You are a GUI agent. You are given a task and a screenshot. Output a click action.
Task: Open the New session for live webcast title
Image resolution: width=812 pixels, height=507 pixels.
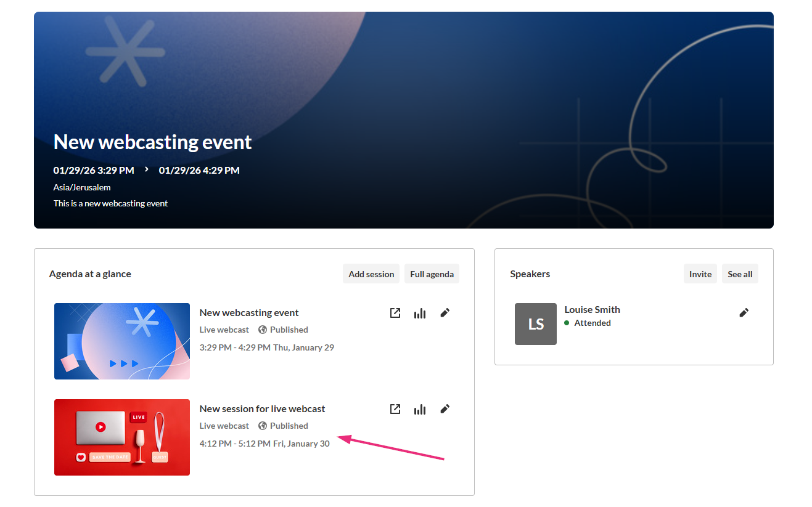click(263, 409)
